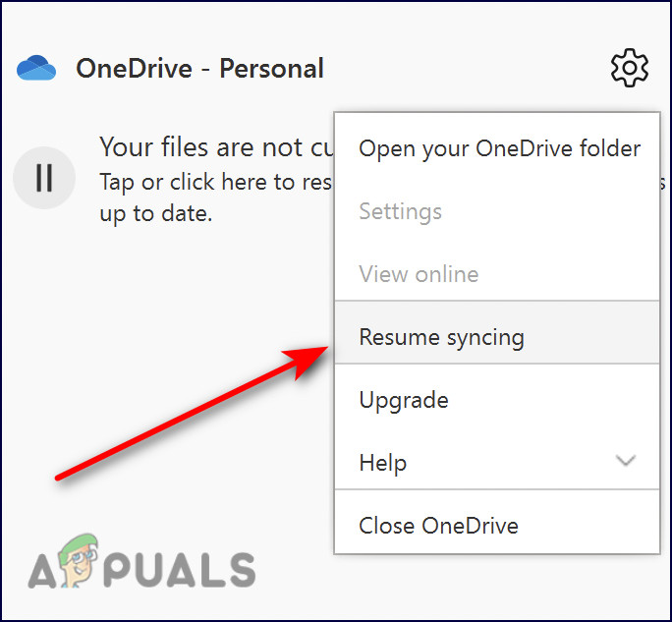Choose the Settings menu entry
This screenshot has width=672, height=622.
[x=400, y=211]
